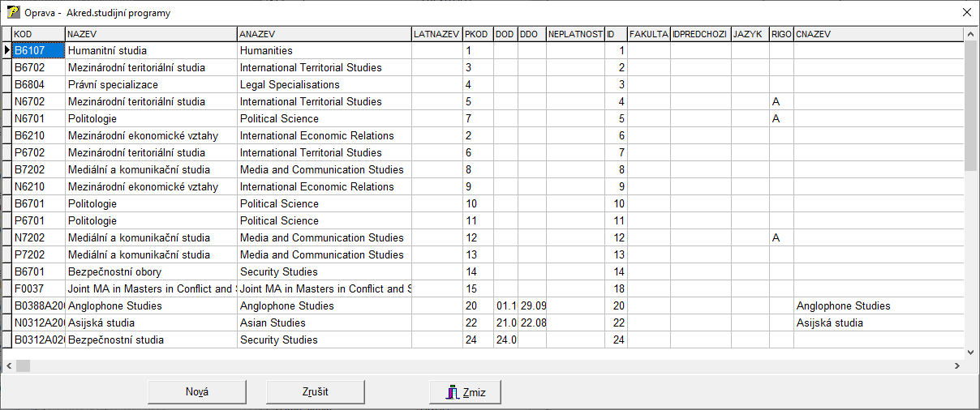Click the horizontal scrollbar right arrow
Screen dimensions: 980x410
tap(957, 366)
